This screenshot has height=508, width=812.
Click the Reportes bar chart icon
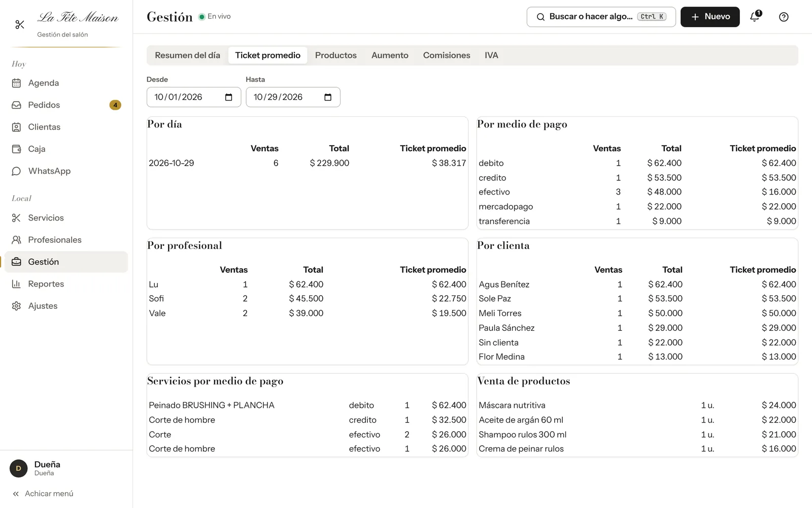point(16,284)
